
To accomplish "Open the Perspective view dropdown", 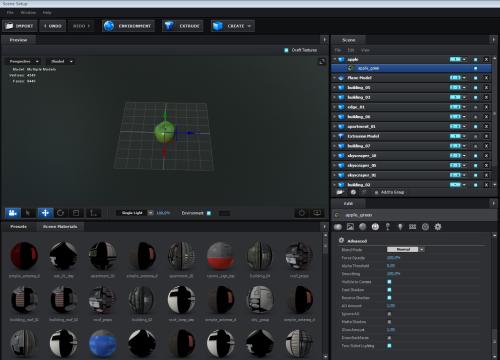I will tap(24, 61).
